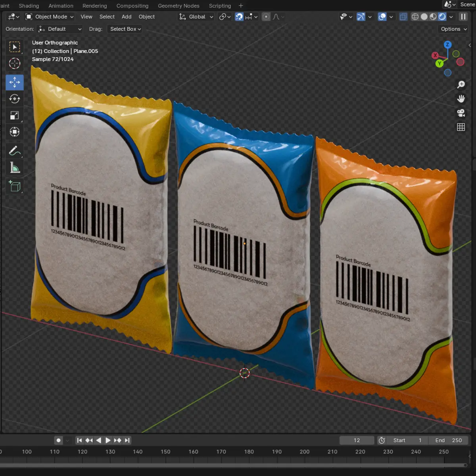Switch orthographic/perspective with grid icon

461,127
